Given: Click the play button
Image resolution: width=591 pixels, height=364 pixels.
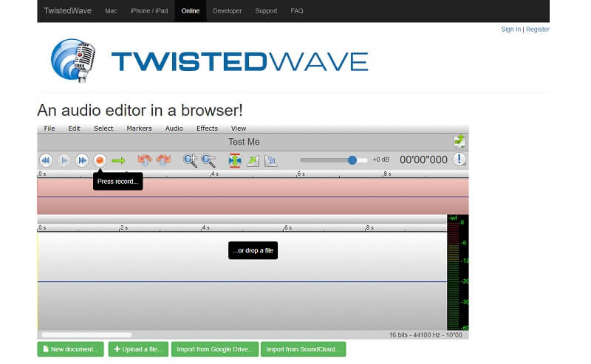Looking at the screenshot, I should pyautogui.click(x=64, y=160).
